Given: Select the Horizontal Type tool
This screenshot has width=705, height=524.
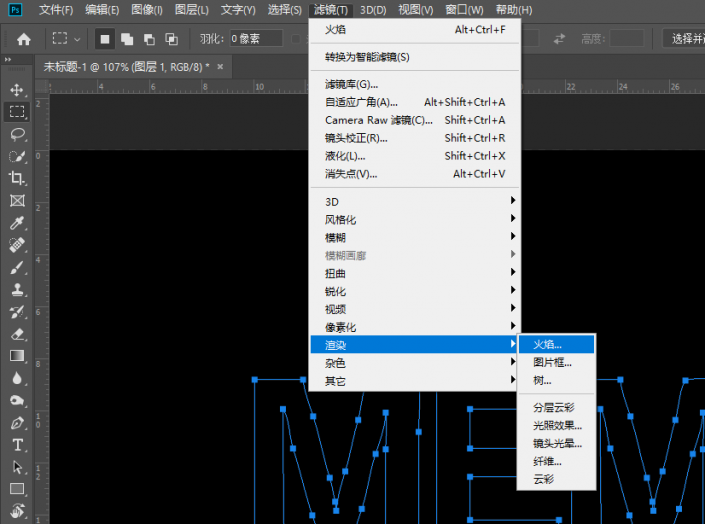Looking at the screenshot, I should (17, 445).
